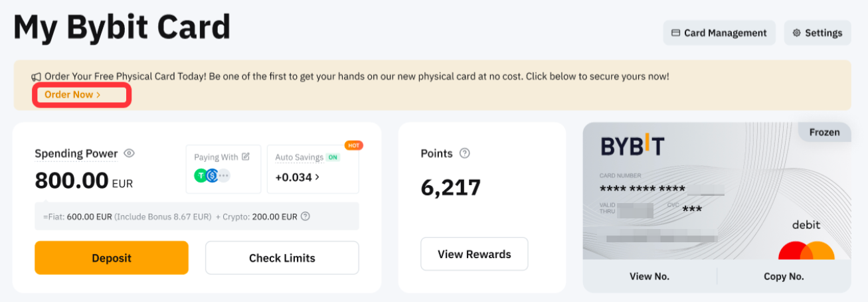Open Order Now link in banner
The height and width of the screenshot is (302, 868).
[72, 95]
